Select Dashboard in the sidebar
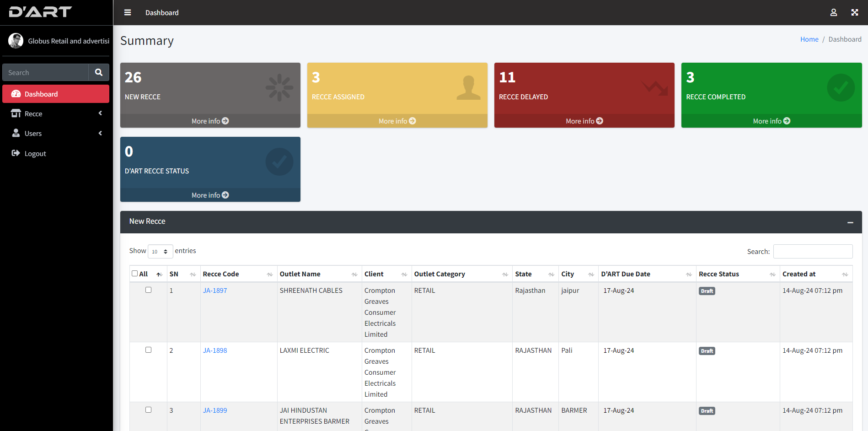The width and height of the screenshot is (868, 431). (56, 94)
